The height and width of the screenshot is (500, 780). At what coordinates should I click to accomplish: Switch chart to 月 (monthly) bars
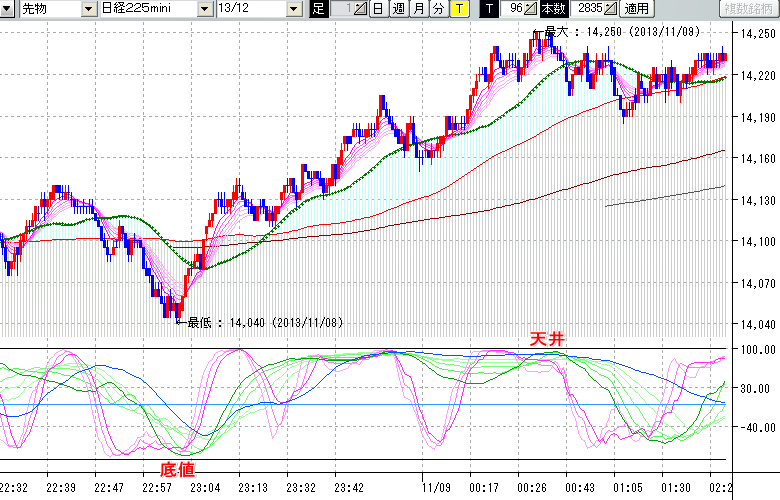(418, 9)
